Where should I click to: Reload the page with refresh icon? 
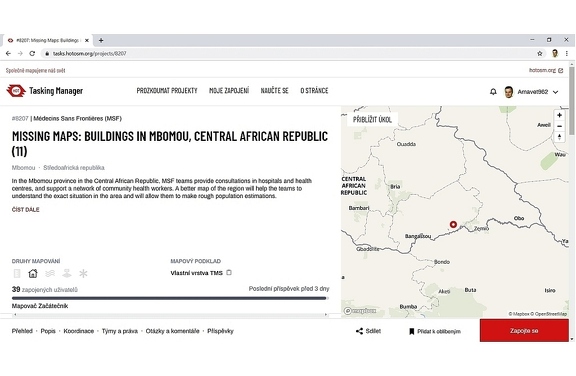point(32,54)
